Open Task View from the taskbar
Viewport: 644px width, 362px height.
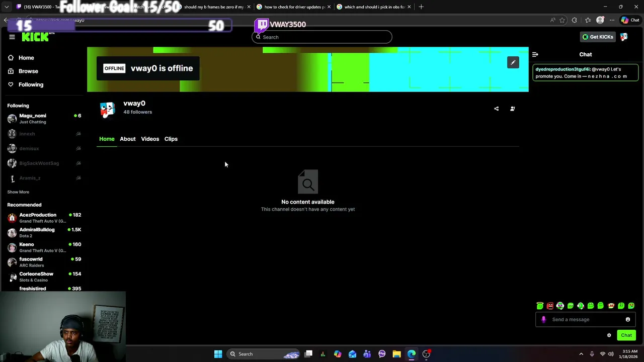(308, 354)
